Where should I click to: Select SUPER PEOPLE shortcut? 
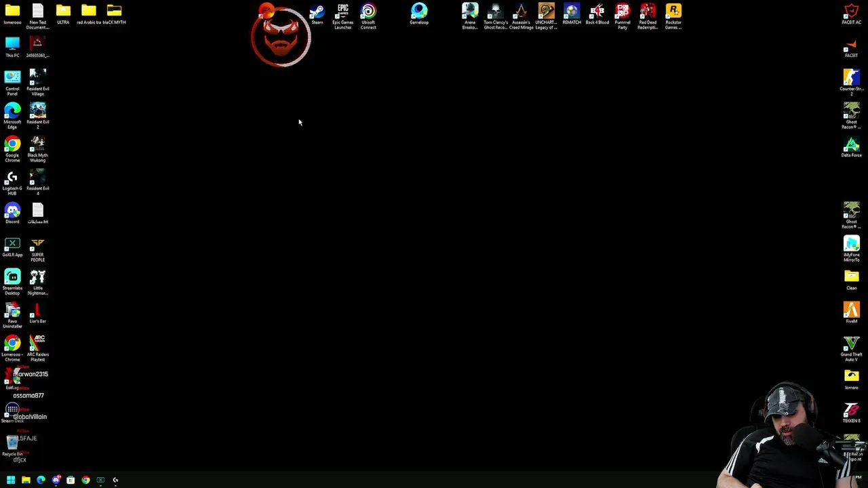click(x=38, y=249)
